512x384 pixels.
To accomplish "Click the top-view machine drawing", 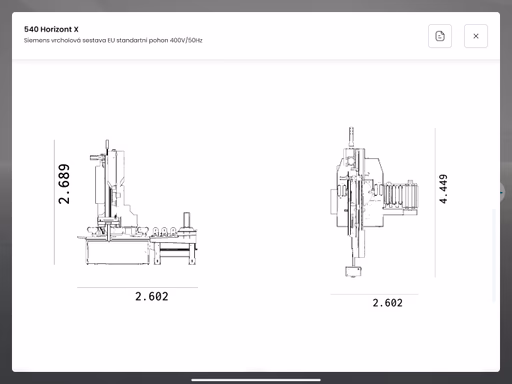I will 374,202.
